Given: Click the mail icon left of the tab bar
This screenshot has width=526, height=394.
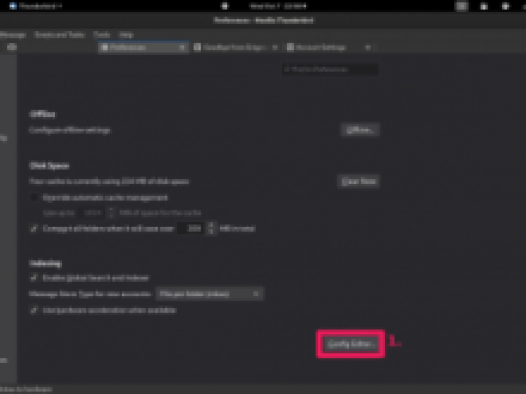Looking at the screenshot, I should pos(12,47).
